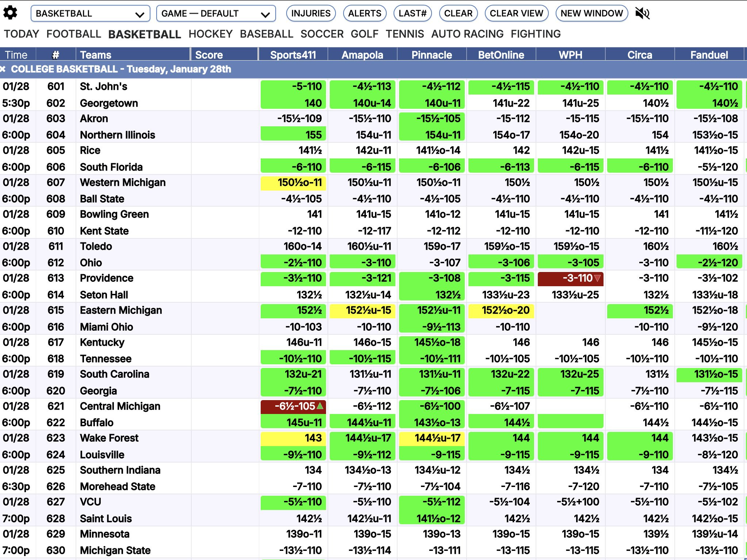Switch to the FIGHTING tab
Screen dimensions: 747x560
[536, 34]
